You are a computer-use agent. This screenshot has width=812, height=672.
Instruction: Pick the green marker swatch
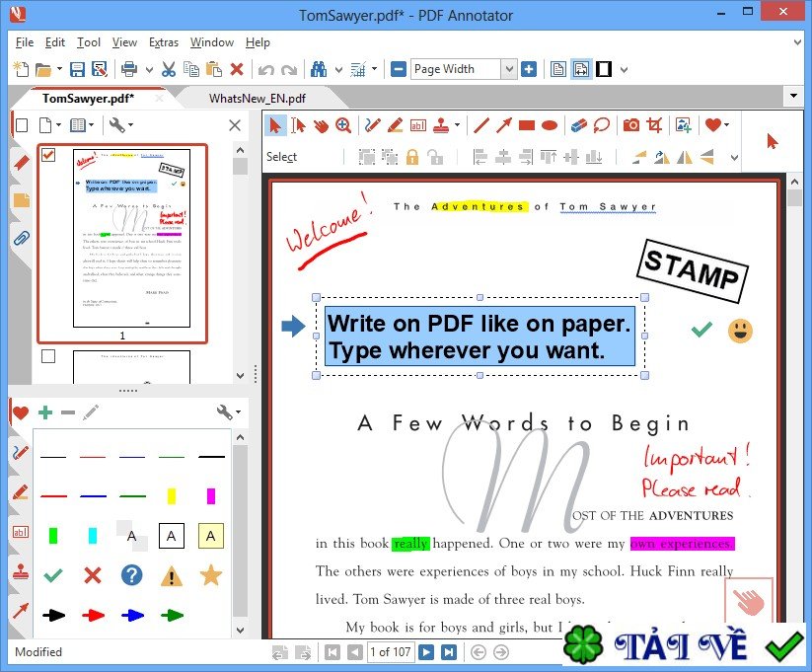(x=53, y=535)
